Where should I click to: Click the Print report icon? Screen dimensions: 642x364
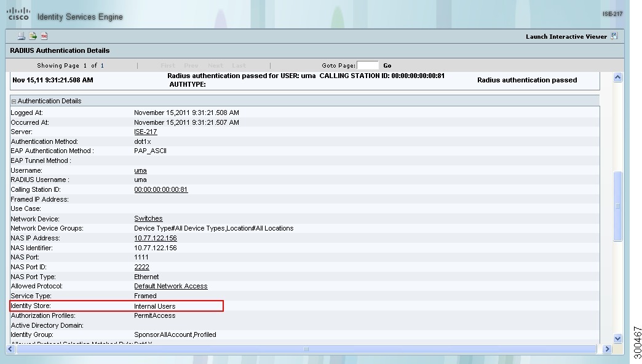pos(22,36)
